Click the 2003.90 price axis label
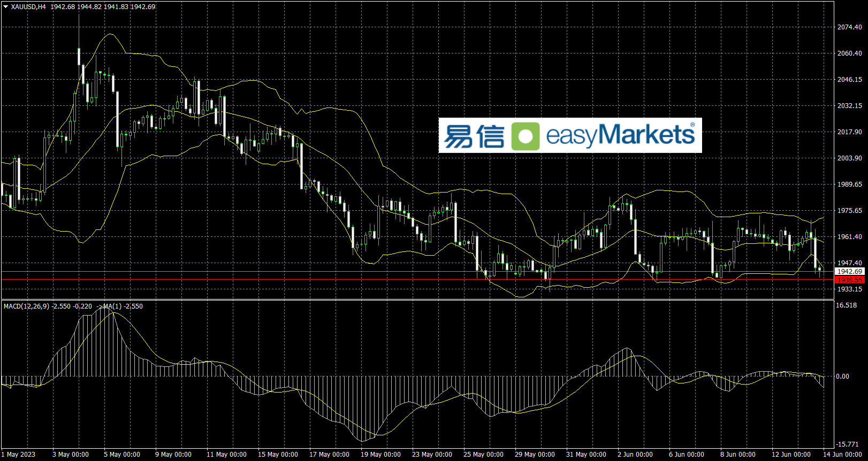Viewport: 868px width, 461px height. click(x=850, y=158)
